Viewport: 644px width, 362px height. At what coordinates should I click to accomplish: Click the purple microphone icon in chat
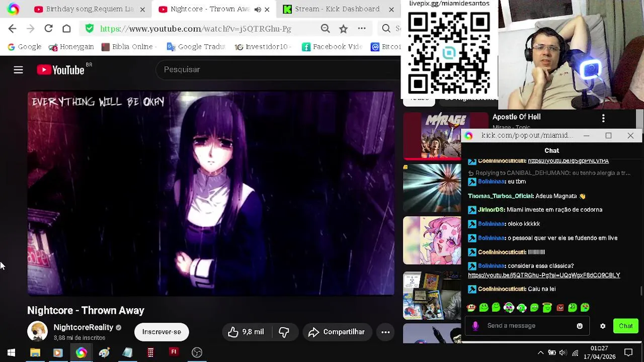pos(475,326)
